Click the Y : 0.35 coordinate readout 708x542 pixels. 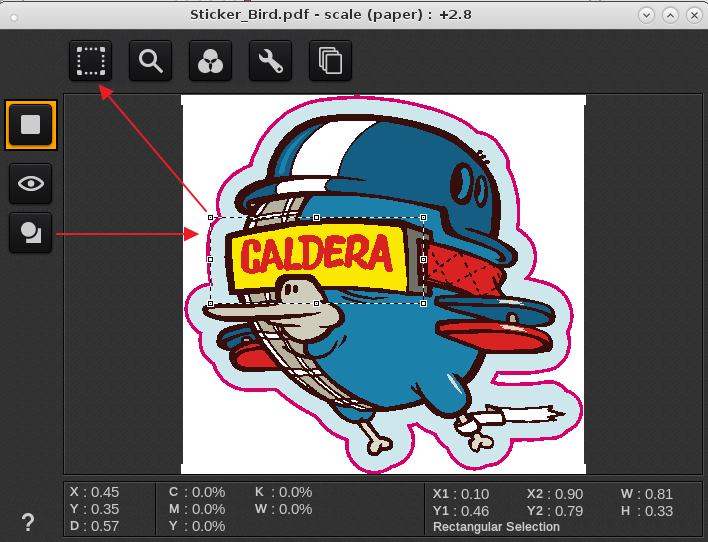coord(94,509)
